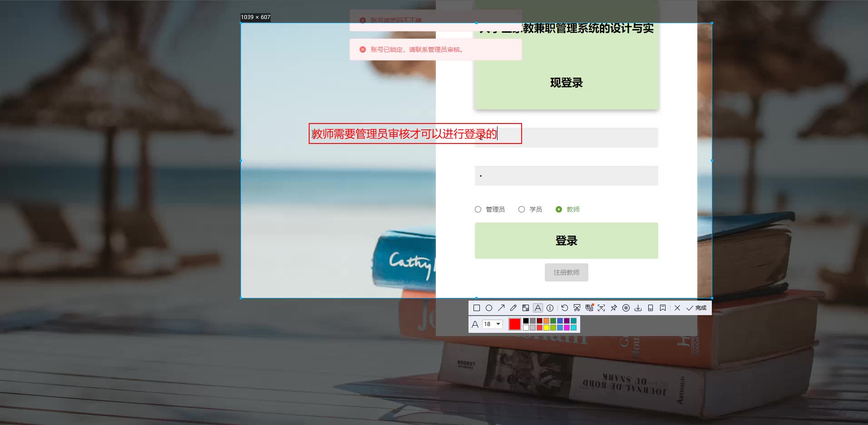Select the arrow drawing tool
This screenshot has width=868, height=425.
501,308
